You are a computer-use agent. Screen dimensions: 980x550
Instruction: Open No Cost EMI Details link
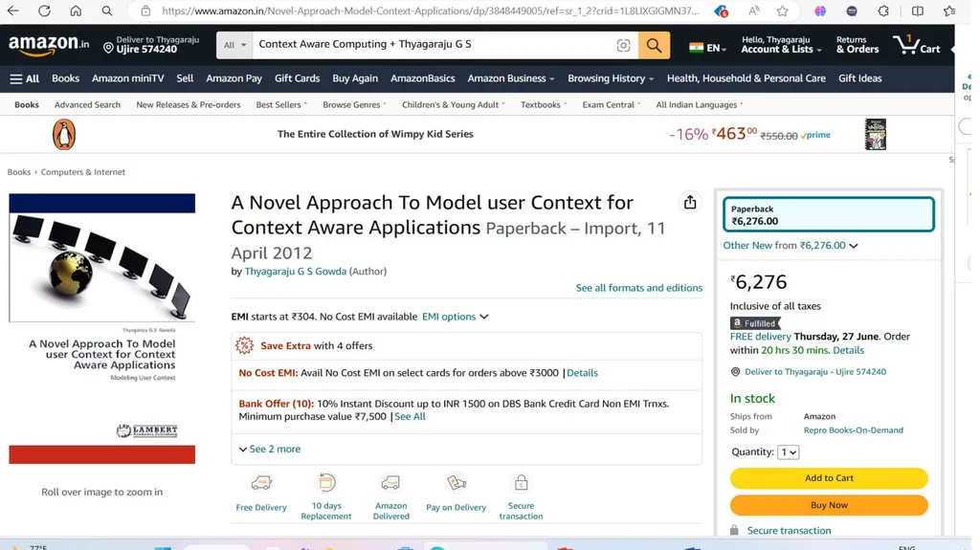[x=582, y=373]
